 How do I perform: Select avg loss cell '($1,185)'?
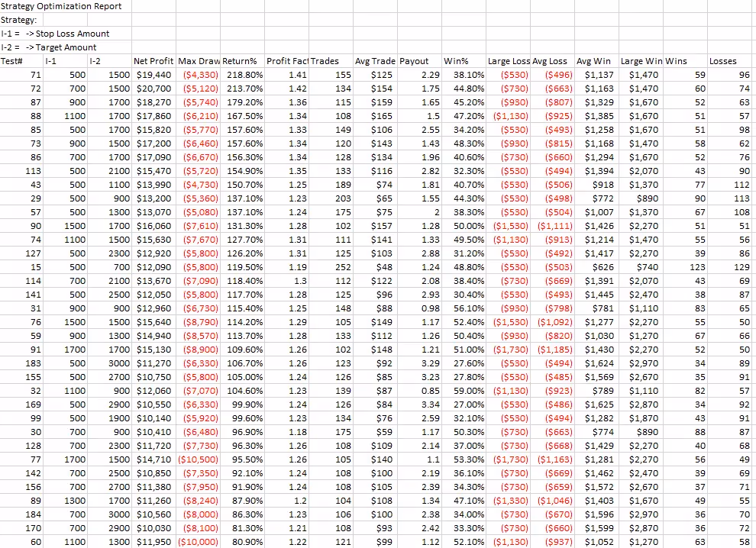(553, 350)
